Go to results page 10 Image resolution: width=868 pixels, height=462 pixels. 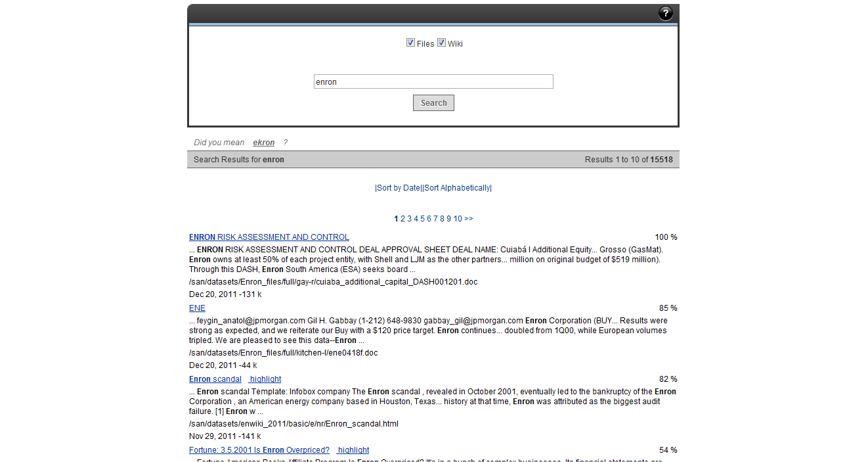point(458,219)
